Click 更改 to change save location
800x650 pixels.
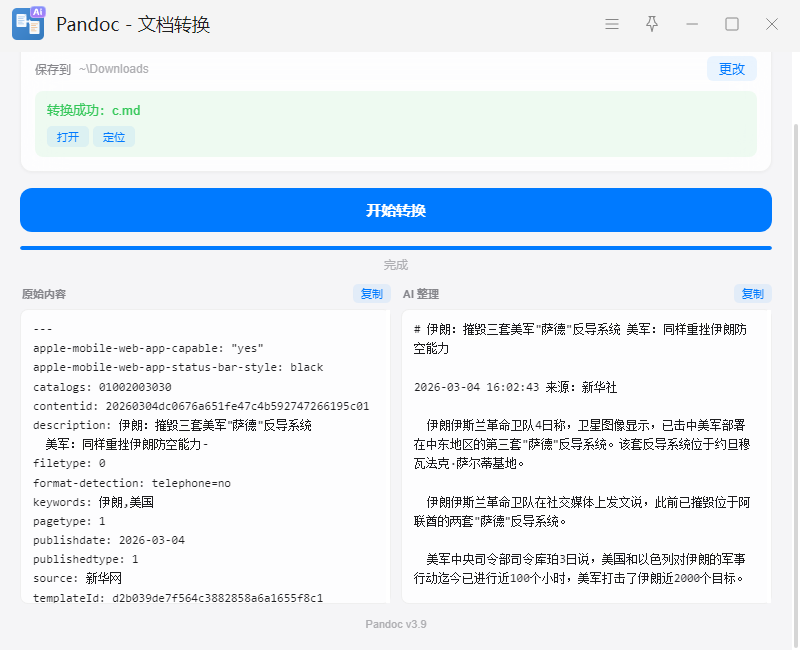tap(731, 69)
